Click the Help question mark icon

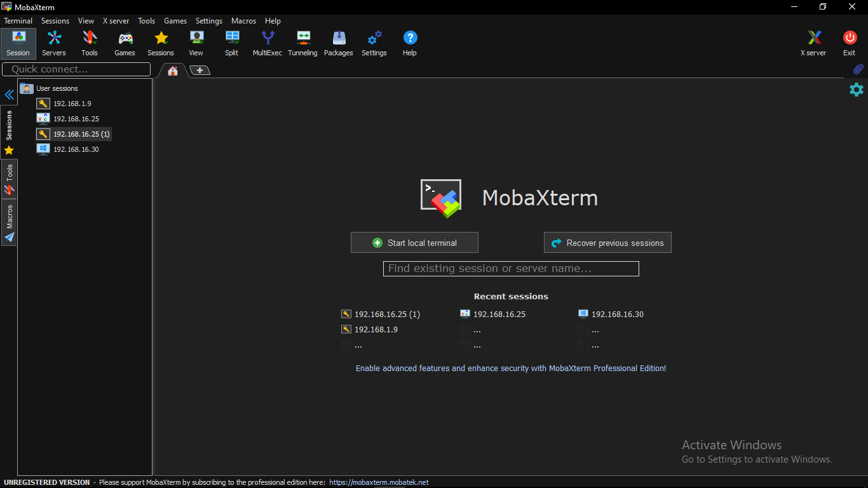click(x=410, y=43)
